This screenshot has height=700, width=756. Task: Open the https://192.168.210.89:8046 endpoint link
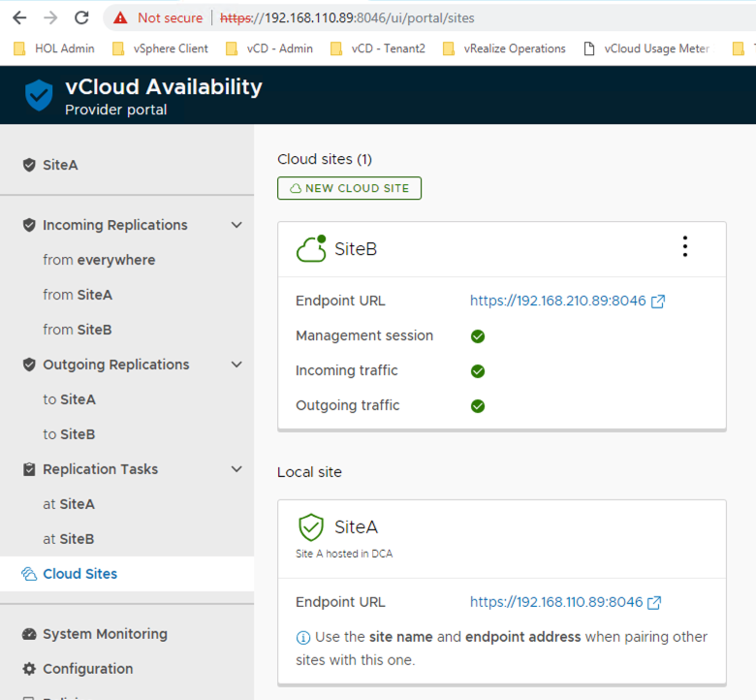[557, 302]
